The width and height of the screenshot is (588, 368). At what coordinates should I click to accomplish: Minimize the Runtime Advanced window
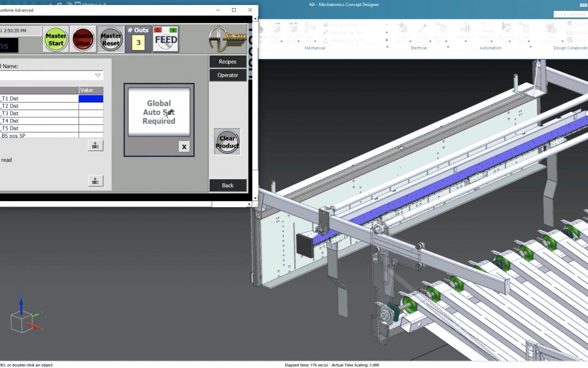tap(218, 10)
